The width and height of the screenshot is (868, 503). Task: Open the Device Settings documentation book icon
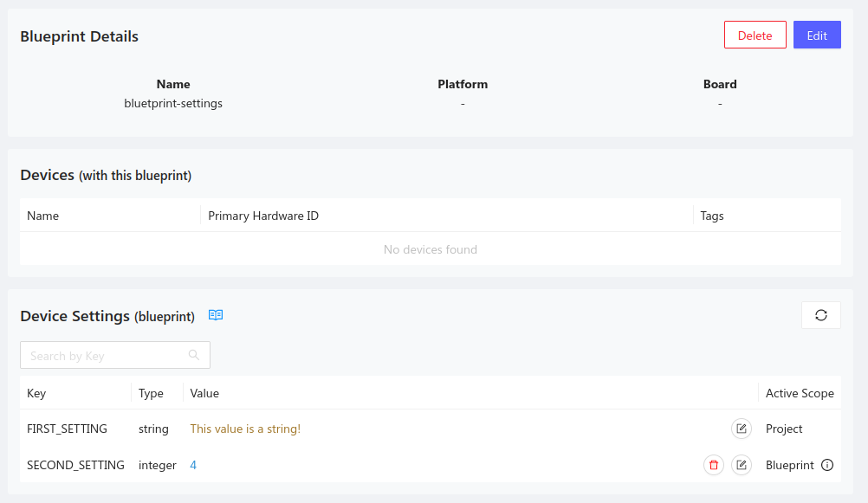click(x=215, y=315)
